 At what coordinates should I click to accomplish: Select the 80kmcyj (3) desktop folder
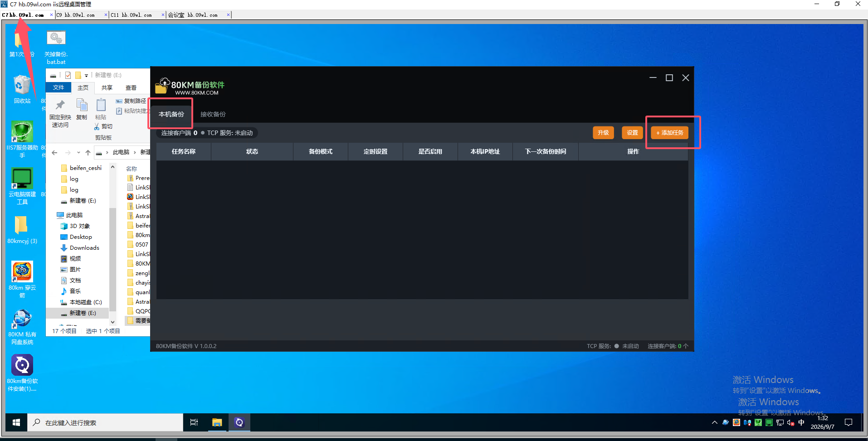(22, 230)
